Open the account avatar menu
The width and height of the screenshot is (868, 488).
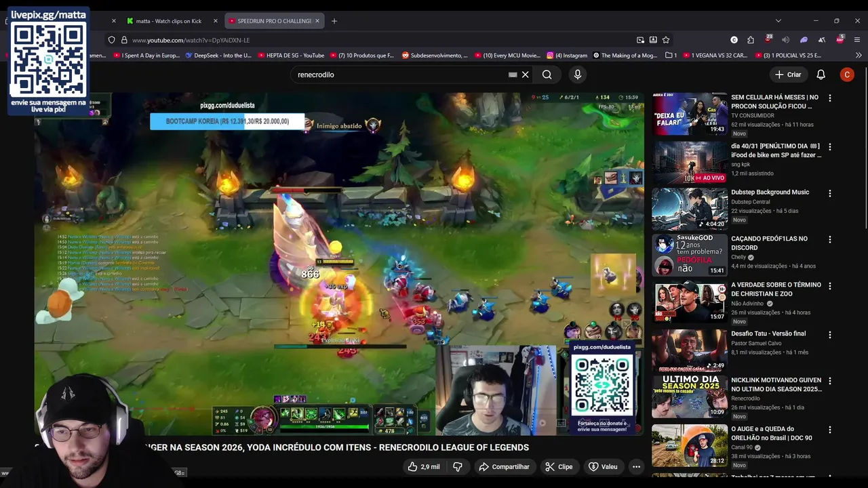tap(847, 75)
